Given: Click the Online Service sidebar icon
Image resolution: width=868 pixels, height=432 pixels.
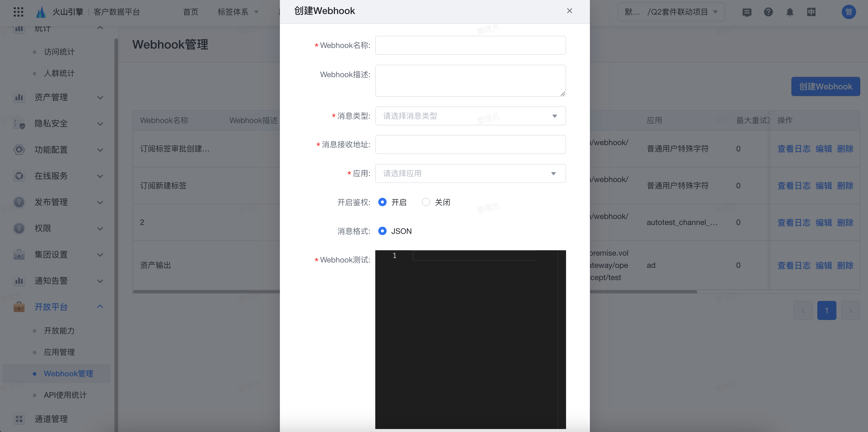Looking at the screenshot, I should pyautogui.click(x=19, y=176).
